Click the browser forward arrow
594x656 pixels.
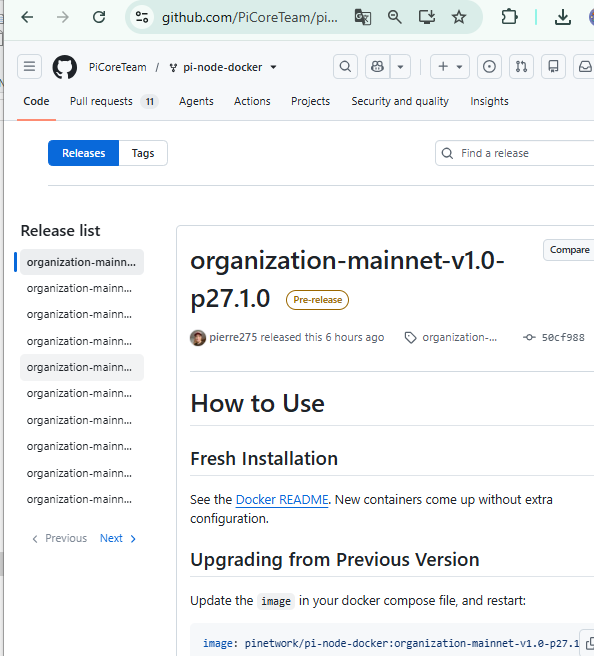click(63, 17)
